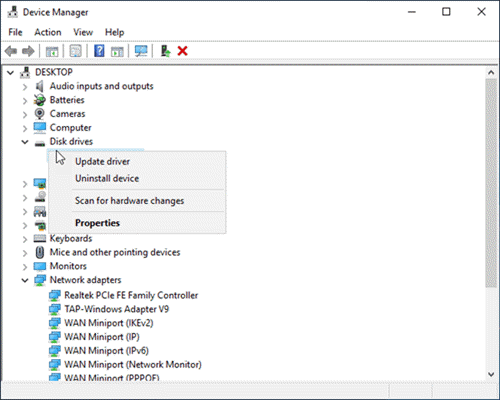Select the Cameras webcam icon

(x=40, y=114)
